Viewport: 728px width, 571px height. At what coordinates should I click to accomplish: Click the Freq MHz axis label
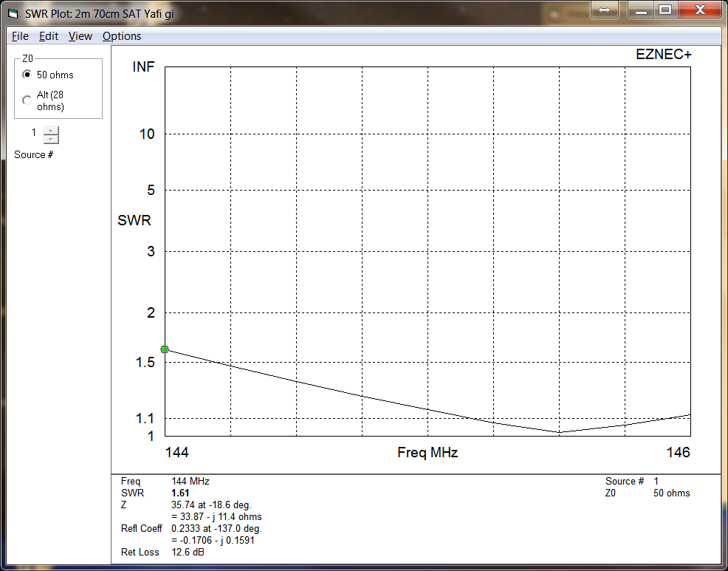click(x=427, y=453)
